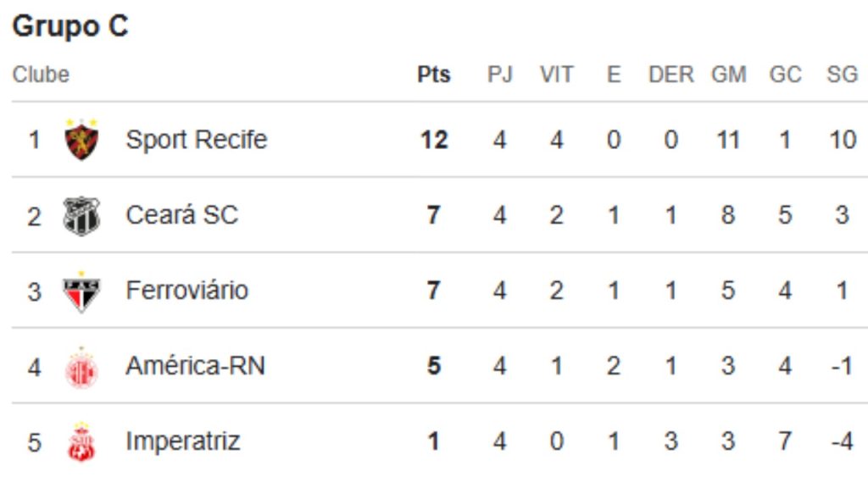The height and width of the screenshot is (488, 868).
Task: Open the Imperatriz team link
Action: click(182, 441)
